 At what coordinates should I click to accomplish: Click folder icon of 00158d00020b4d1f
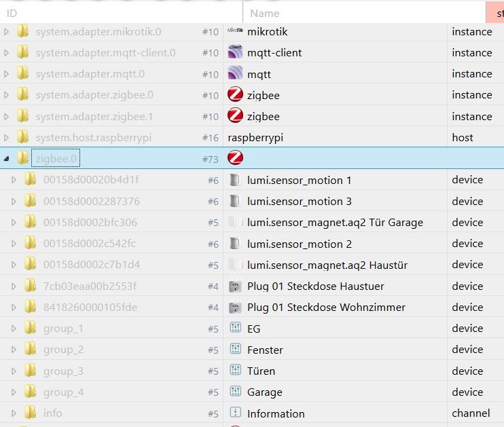(30, 179)
